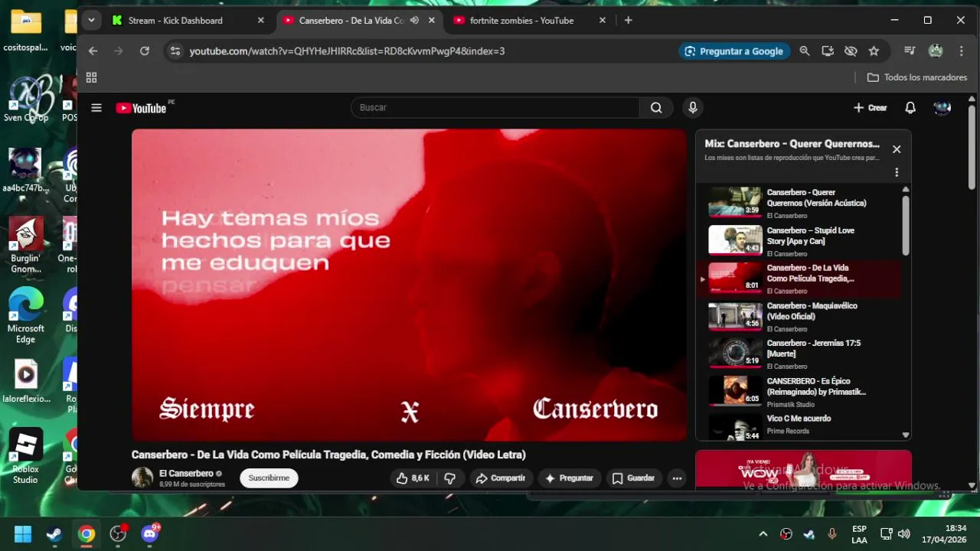Image resolution: width=980 pixels, height=551 pixels.
Task: Select Microsoft Edge desktop shortcut
Action: click(26, 316)
